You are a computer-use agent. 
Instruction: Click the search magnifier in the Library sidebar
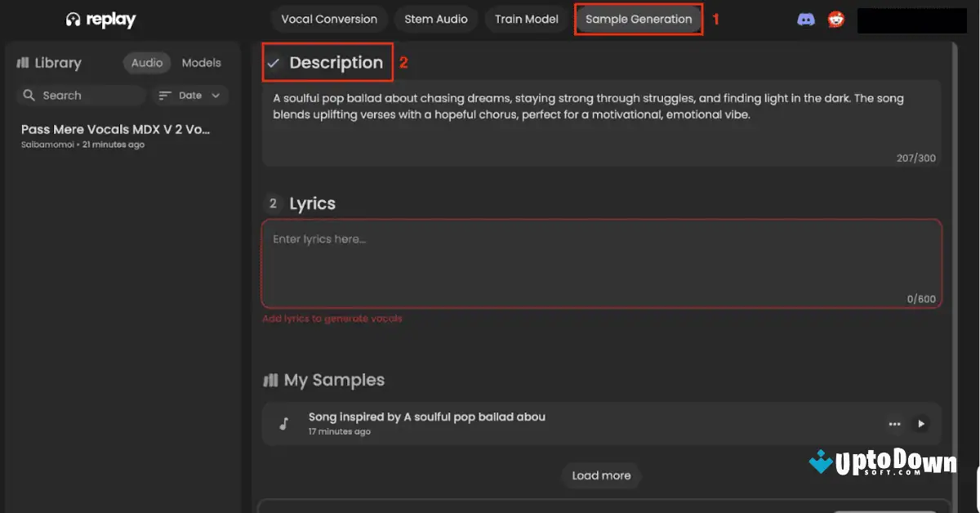coord(29,96)
